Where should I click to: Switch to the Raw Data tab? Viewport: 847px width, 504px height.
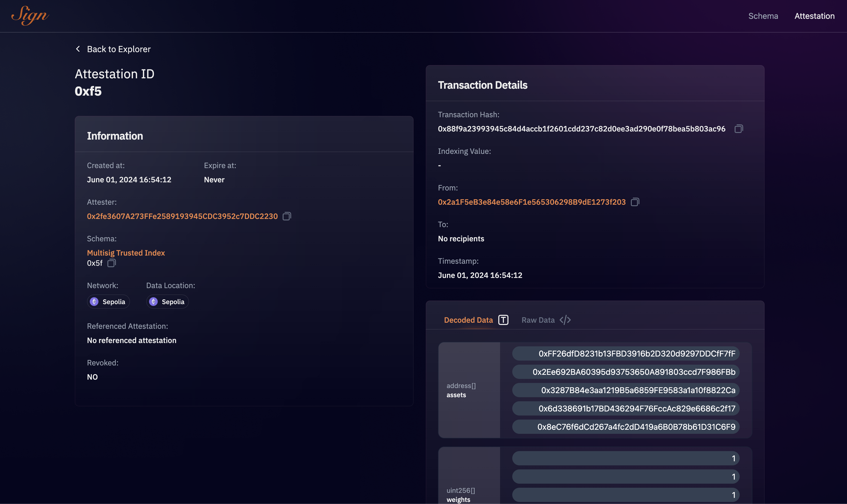538,320
